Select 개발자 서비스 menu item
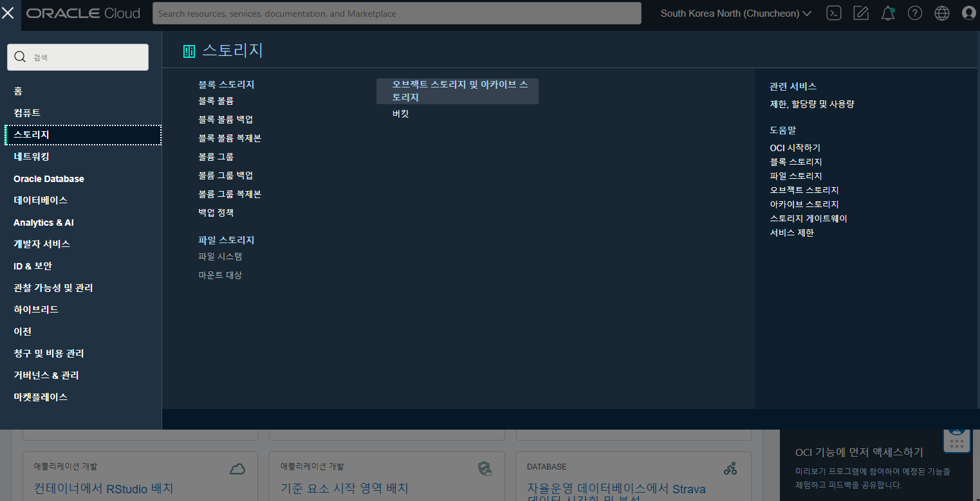The width and height of the screenshot is (980, 501). tap(42, 244)
